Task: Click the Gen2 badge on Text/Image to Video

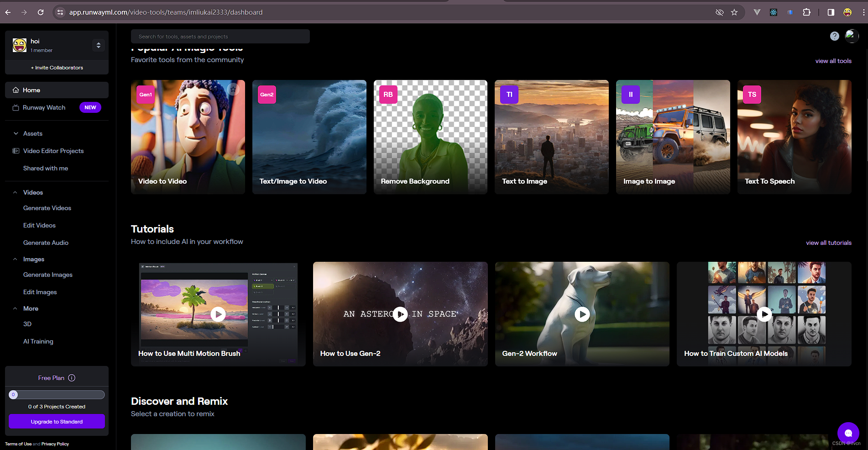Action: [x=267, y=95]
